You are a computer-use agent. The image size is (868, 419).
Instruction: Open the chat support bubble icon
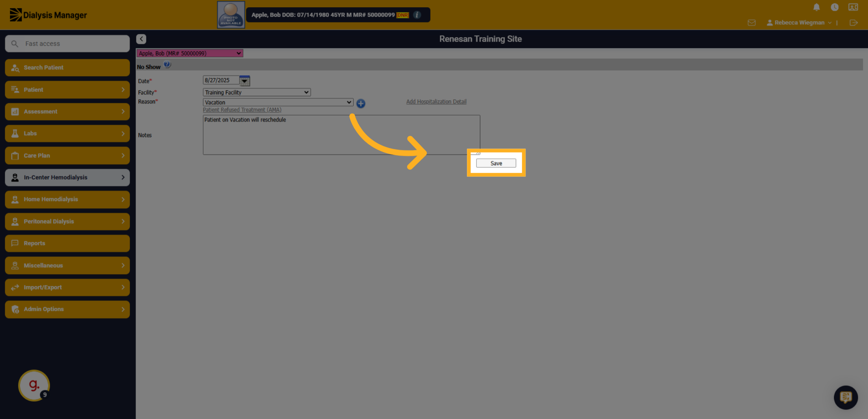846,397
